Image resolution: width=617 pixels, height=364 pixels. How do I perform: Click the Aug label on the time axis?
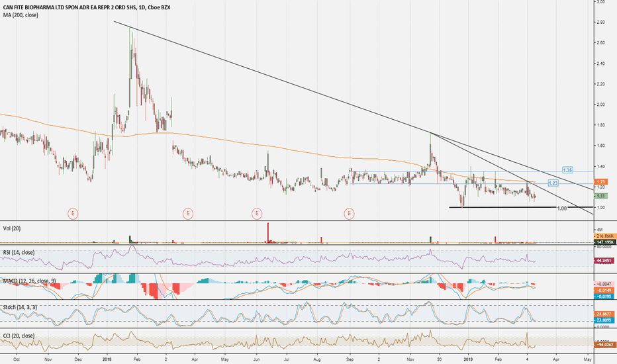tap(318, 359)
